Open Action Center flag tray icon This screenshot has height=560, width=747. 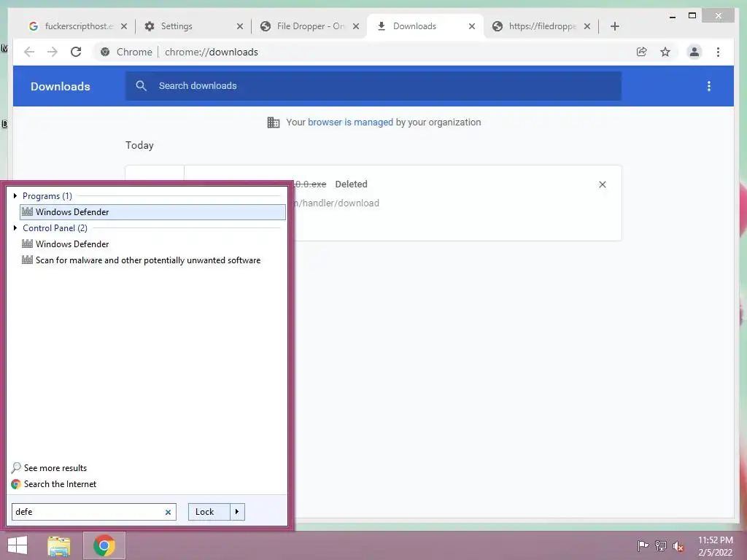[643, 545]
